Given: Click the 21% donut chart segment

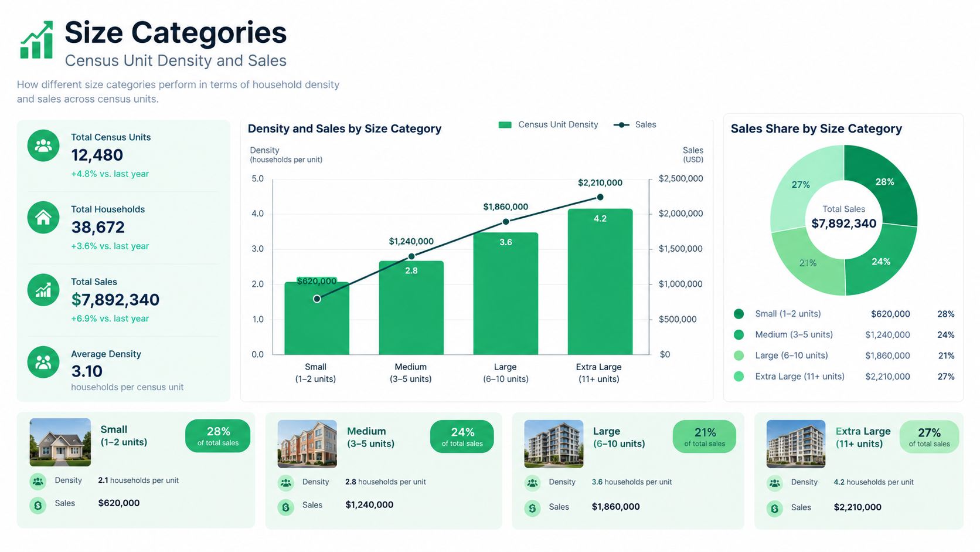Looking at the screenshot, I should (809, 263).
